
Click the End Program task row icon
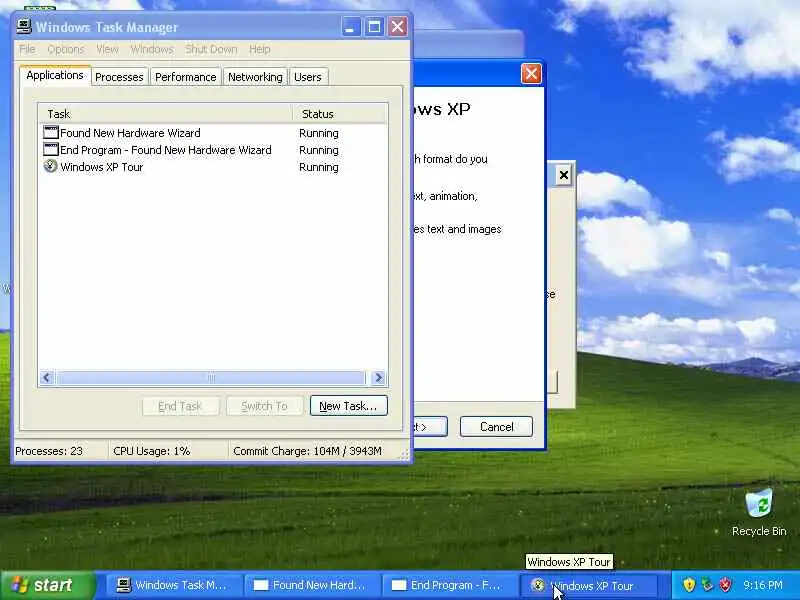51,149
